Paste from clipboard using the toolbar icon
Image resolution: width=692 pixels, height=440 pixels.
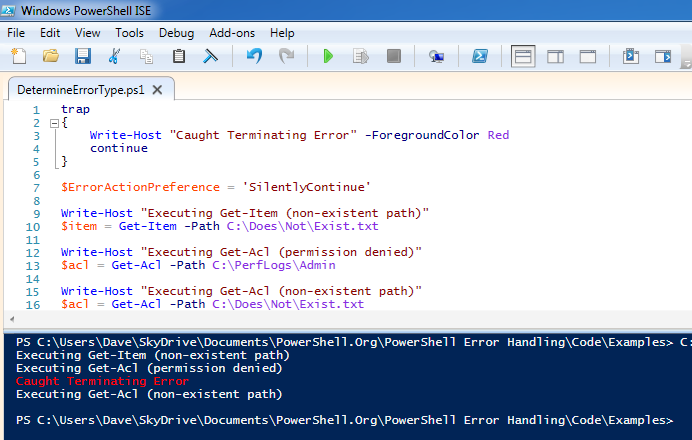pyautogui.click(x=179, y=57)
